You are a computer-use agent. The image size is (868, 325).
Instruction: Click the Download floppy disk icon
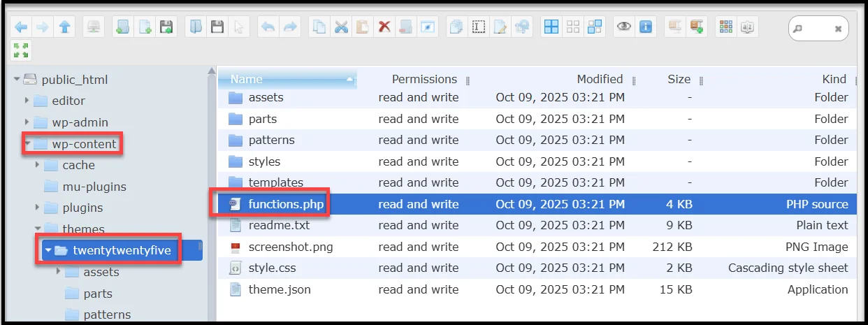pyautogui.click(x=217, y=27)
